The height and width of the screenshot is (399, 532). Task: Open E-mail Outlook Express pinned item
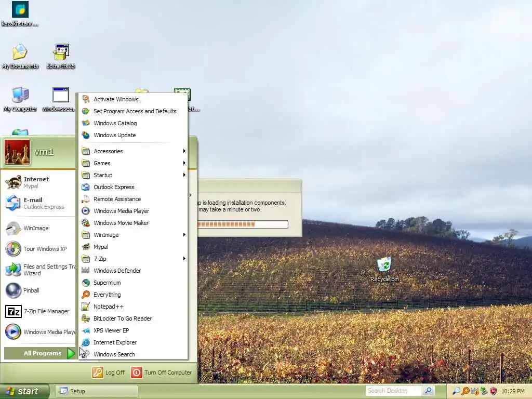click(x=39, y=203)
